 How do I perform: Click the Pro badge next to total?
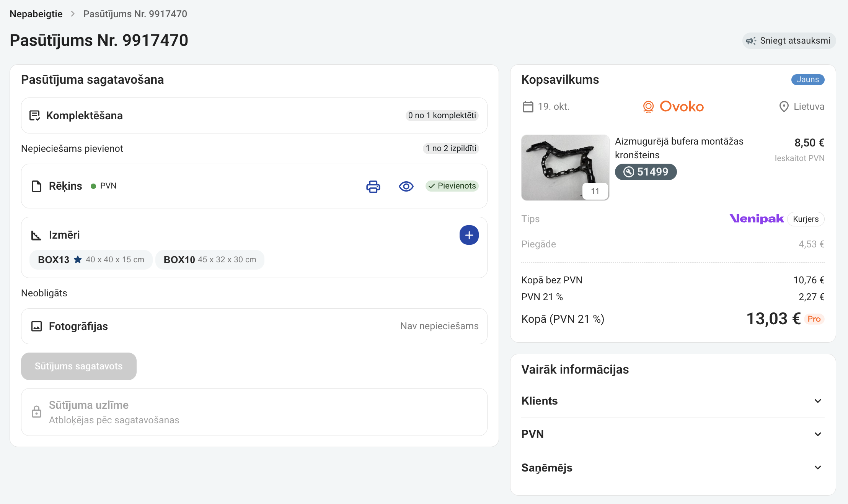(x=814, y=319)
